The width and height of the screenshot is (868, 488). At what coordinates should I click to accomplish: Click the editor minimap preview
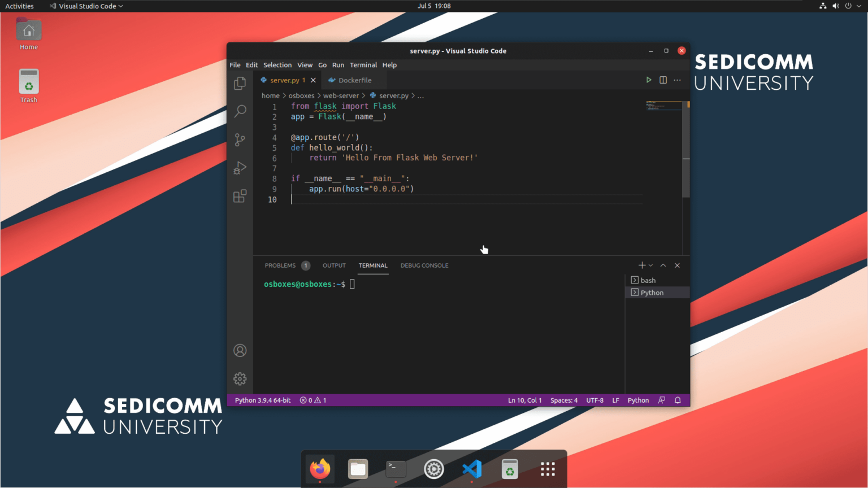[664, 106]
